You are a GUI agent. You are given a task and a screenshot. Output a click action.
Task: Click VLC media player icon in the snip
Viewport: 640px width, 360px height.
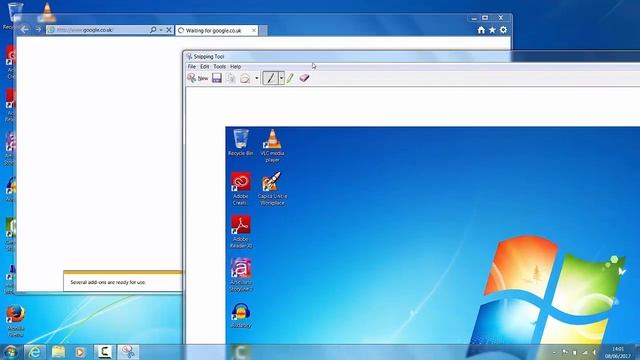tap(272, 145)
